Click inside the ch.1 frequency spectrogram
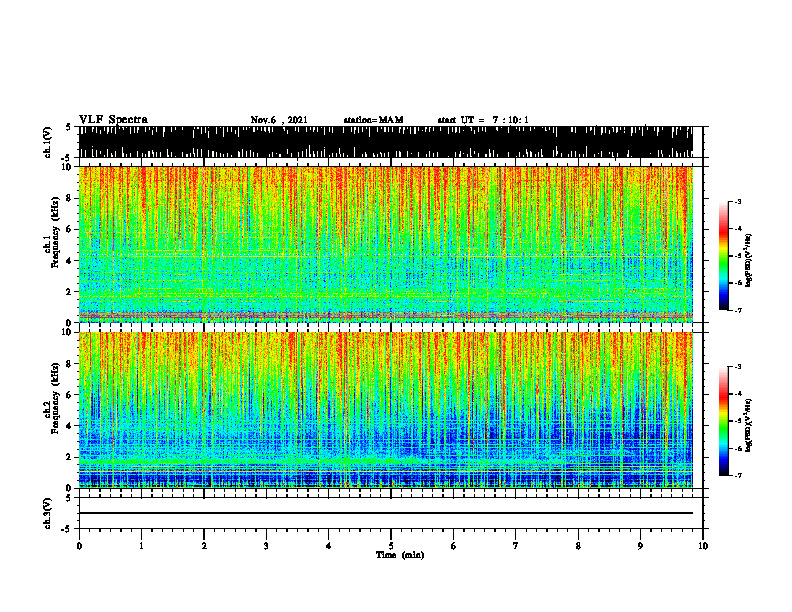This screenshot has width=792, height=612. (x=385, y=244)
